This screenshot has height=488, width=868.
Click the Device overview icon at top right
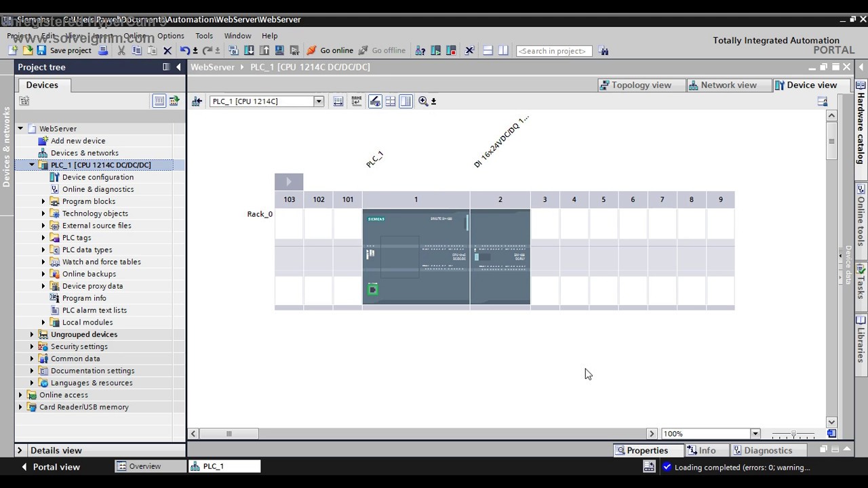click(x=823, y=101)
